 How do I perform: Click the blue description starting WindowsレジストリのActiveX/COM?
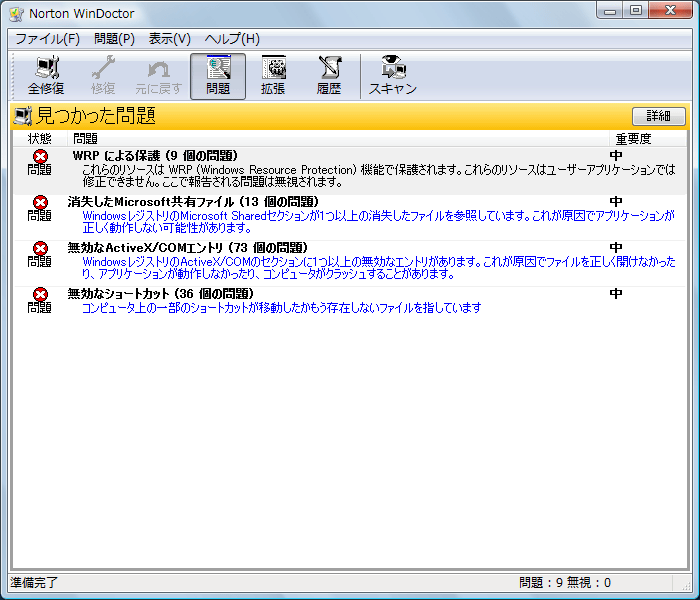click(x=378, y=268)
